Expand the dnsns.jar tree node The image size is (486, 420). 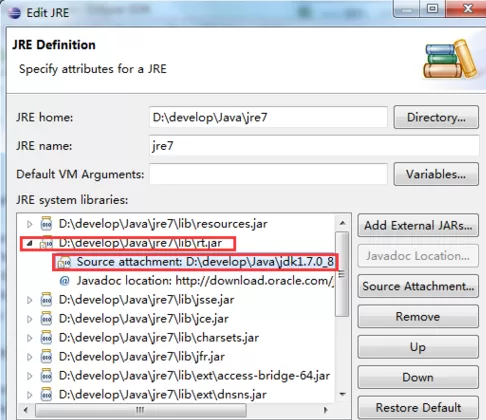point(30,395)
